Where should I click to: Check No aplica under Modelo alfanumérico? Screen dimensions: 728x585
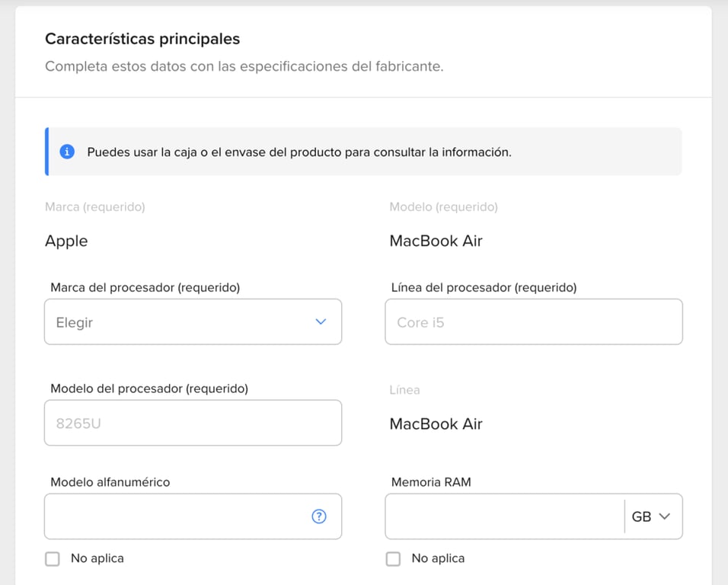tap(52, 558)
